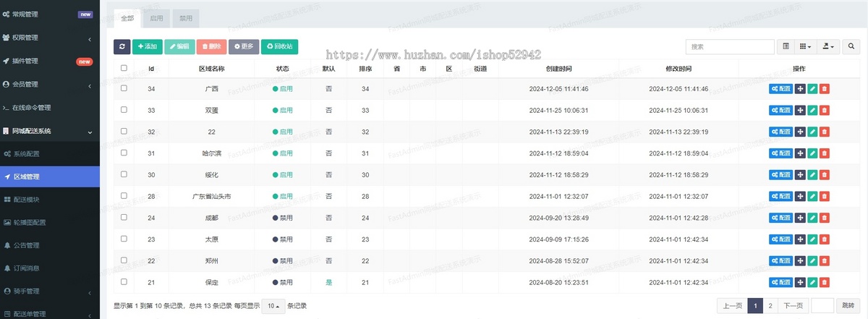The width and height of the screenshot is (868, 319).
Task: Click edit pencil icon for 绥化 row
Action: point(812,175)
